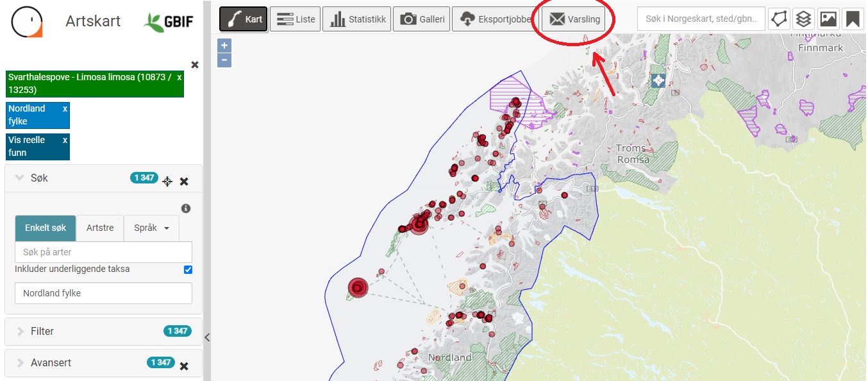Remove the Nordland fylke filter tag

tap(65, 109)
